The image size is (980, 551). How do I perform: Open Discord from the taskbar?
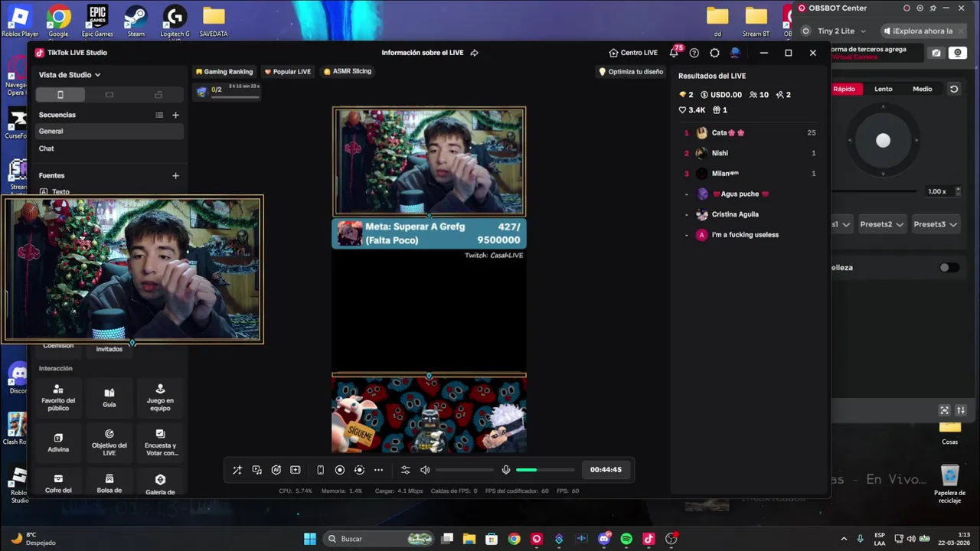click(604, 539)
